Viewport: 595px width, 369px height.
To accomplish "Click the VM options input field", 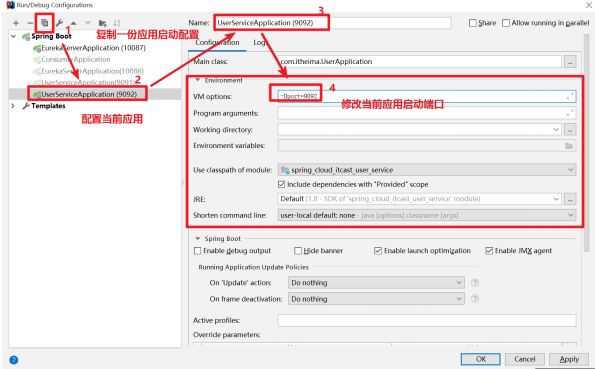I will (427, 96).
